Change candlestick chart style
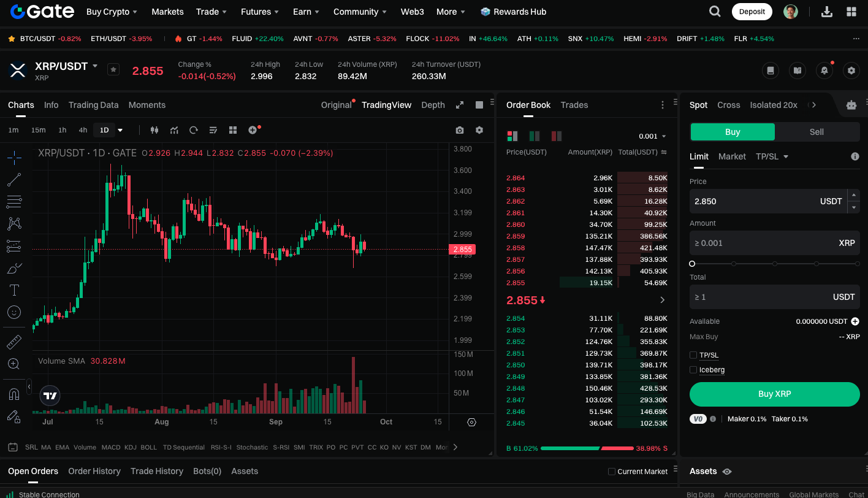Viewport: 868px width, 498px height. click(x=154, y=130)
